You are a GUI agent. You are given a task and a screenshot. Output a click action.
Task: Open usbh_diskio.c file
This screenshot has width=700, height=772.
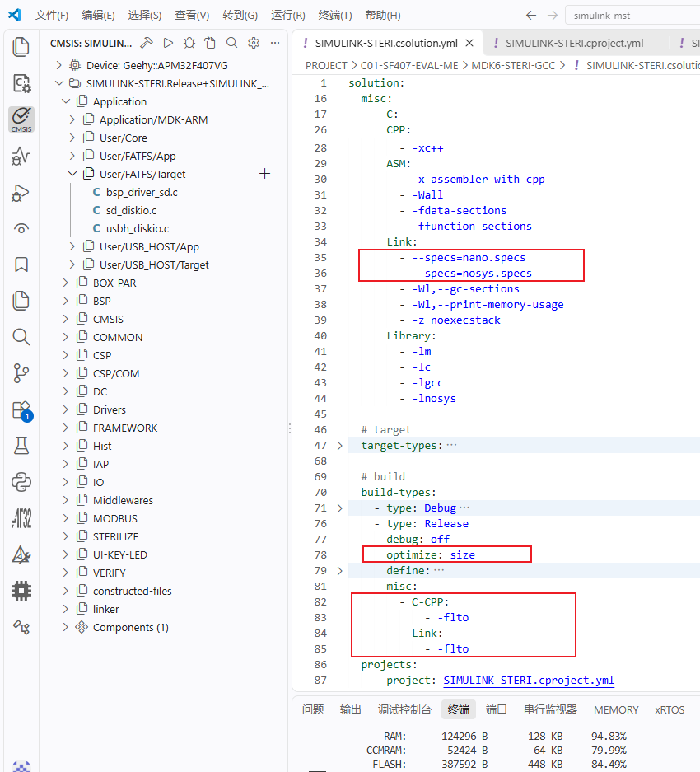pos(138,228)
